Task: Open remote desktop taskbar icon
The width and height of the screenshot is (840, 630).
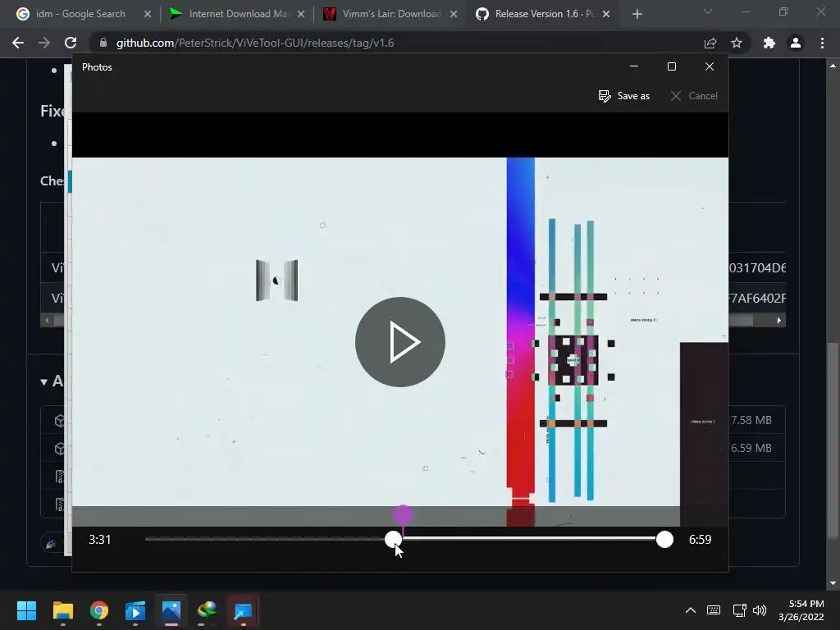Action: [243, 610]
